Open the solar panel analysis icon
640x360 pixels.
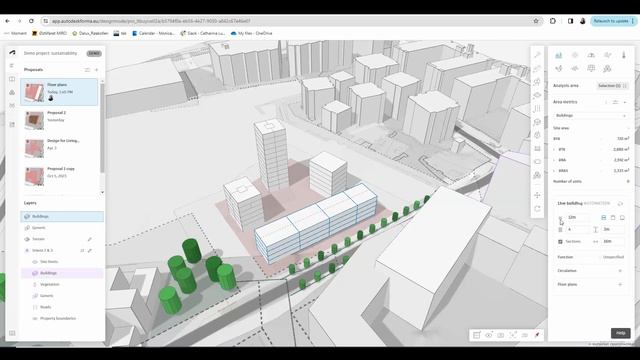tap(591, 68)
